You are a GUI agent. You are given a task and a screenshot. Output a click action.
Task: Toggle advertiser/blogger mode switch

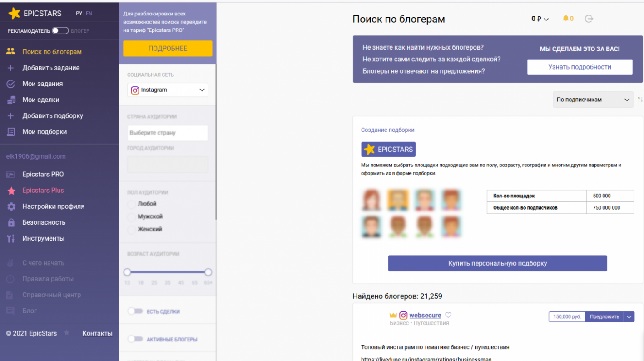click(x=60, y=31)
